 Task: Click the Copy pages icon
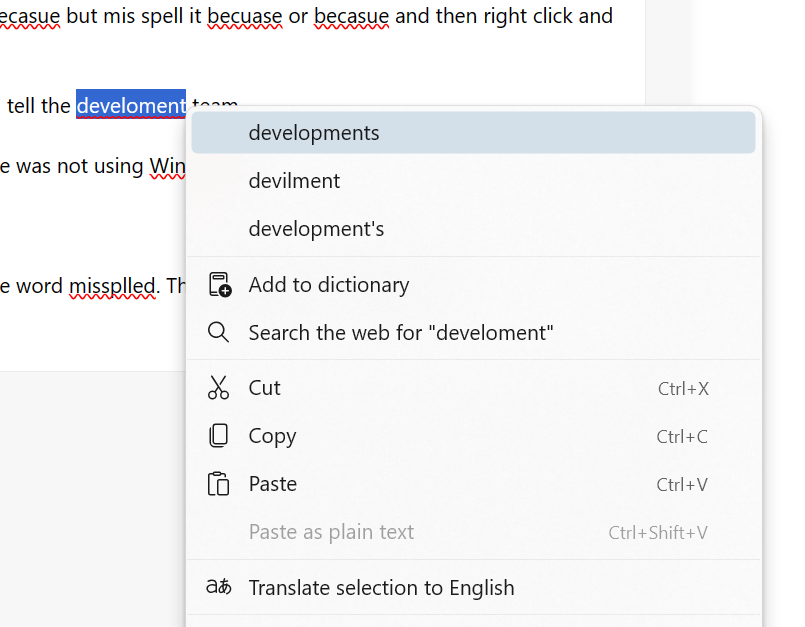[x=218, y=436]
